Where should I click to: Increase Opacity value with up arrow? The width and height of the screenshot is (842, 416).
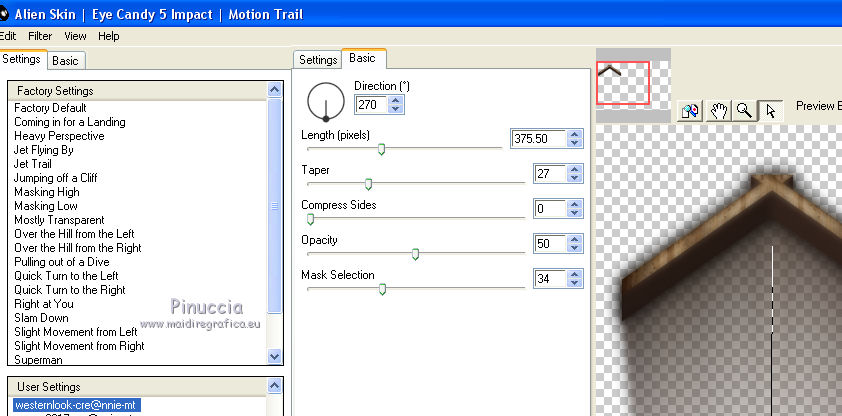[x=575, y=239]
